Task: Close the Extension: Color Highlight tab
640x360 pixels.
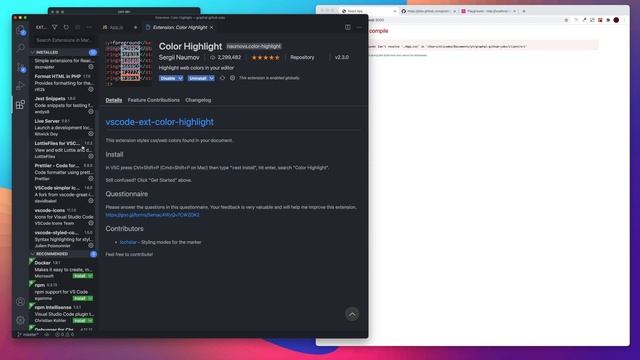Action: tap(211, 27)
